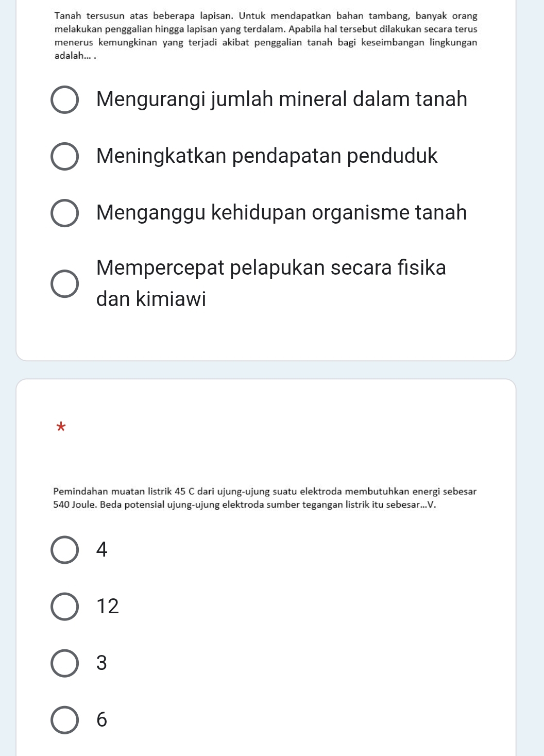Pick the radio button for answer 6
The image size is (544, 756).
[65, 720]
